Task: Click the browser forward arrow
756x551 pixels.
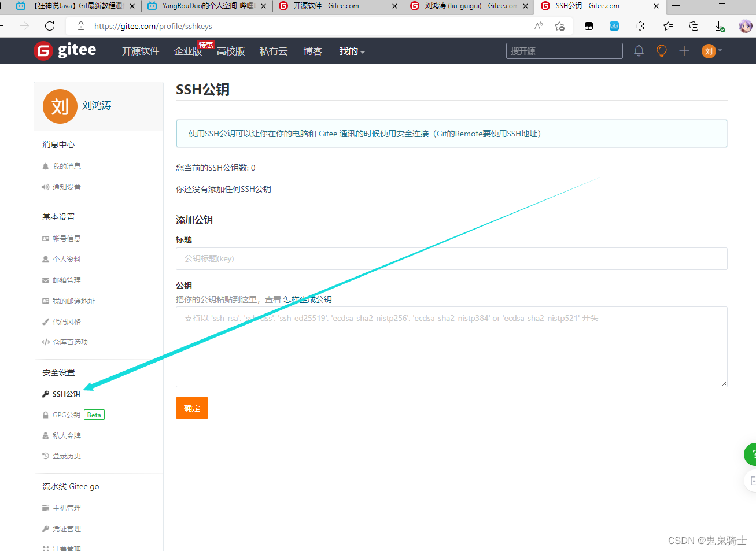Action: (x=24, y=26)
